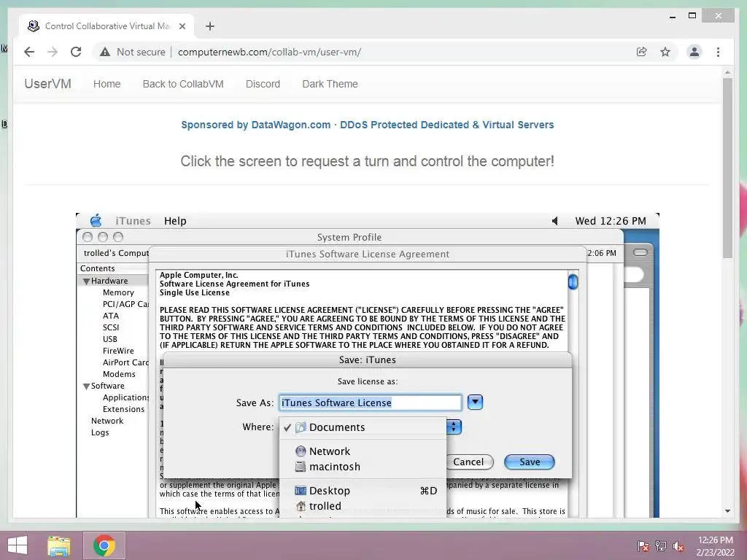Choose Desktop in the Where popup
This screenshot has width=747, height=560.
(x=363, y=491)
